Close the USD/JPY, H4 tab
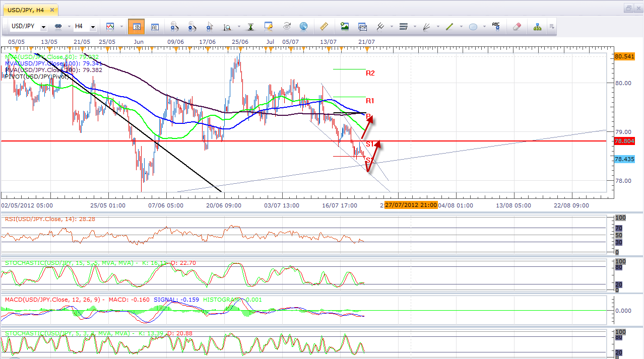Screen dimensions: 644x359 [52, 9]
